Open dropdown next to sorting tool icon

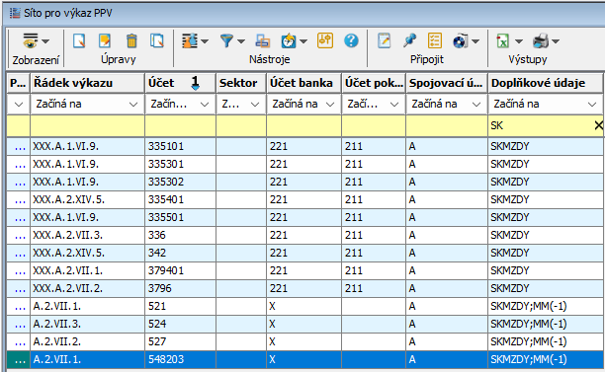pos(205,41)
